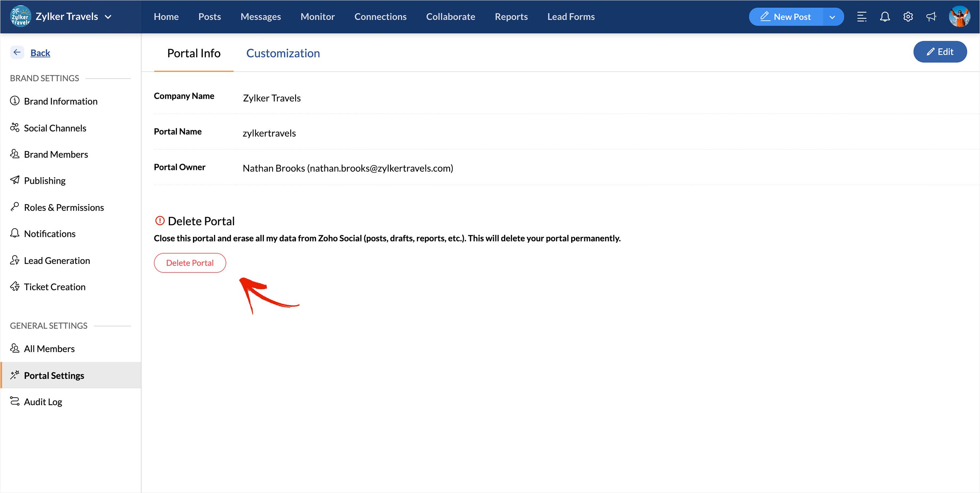Open the list view lines icon in header
Viewport: 980px width, 493px height.
point(862,17)
